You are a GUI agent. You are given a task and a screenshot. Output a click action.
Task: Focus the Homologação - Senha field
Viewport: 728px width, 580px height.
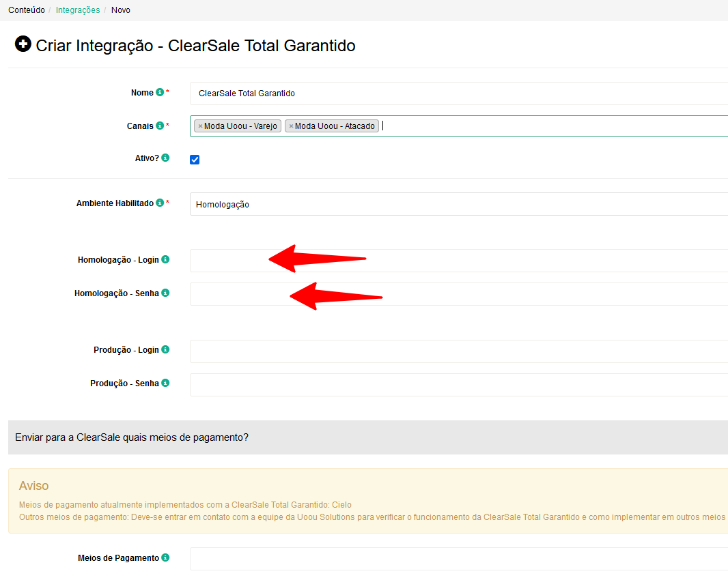click(x=459, y=294)
